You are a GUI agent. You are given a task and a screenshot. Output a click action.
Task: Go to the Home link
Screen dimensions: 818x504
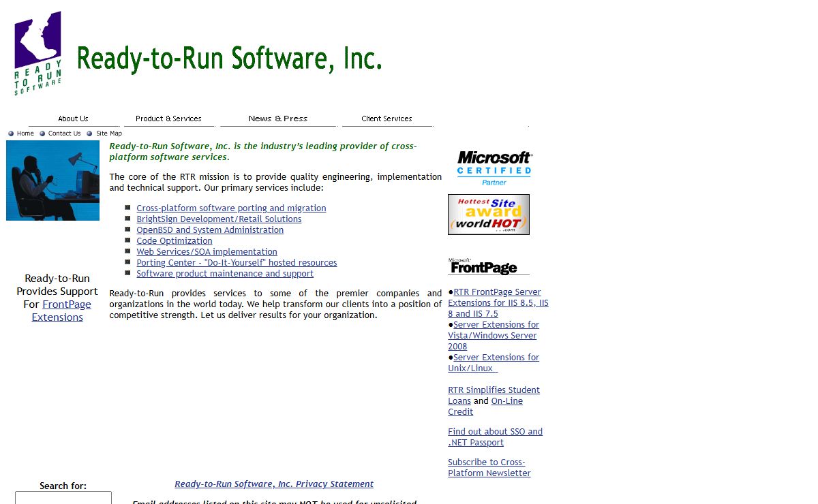click(x=25, y=133)
